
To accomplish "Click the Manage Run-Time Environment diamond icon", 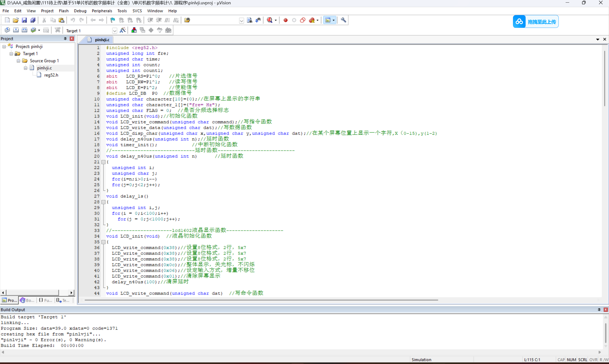I will (151, 30).
